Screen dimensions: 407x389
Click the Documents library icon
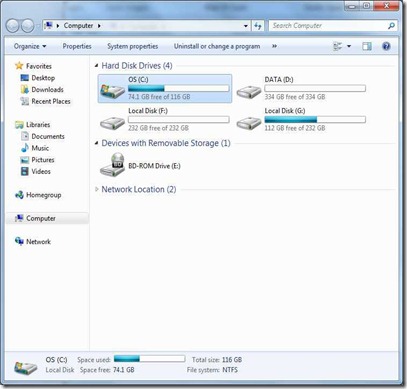(25, 136)
